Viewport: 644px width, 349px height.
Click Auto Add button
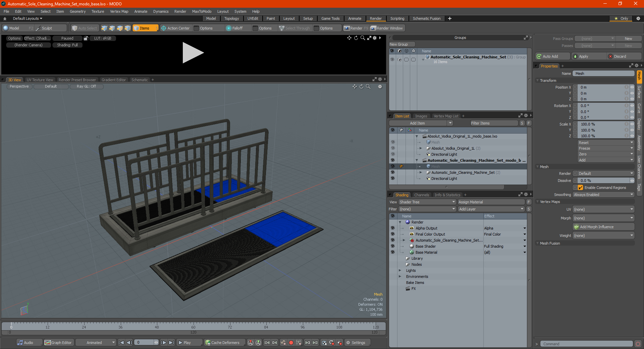pos(553,56)
